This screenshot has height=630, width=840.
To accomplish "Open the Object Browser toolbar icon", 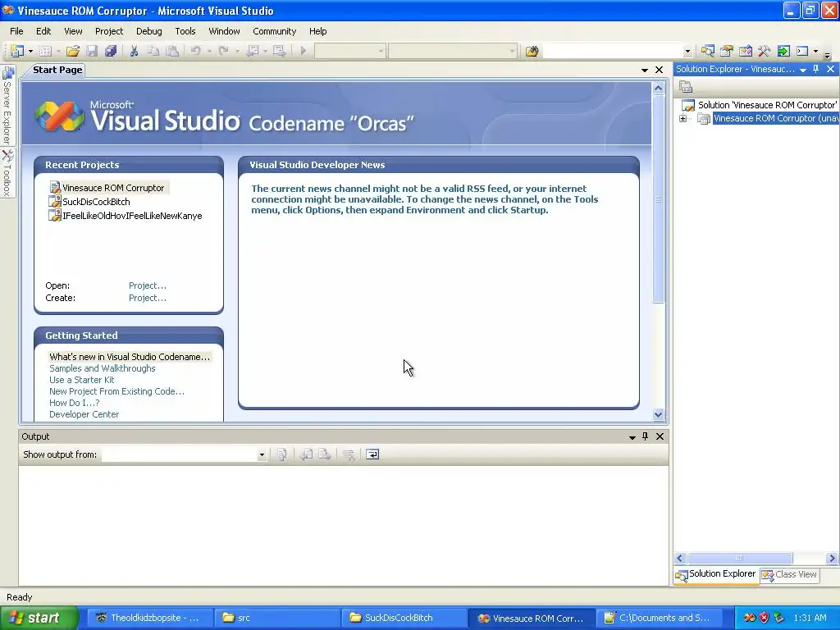I will tap(745, 51).
